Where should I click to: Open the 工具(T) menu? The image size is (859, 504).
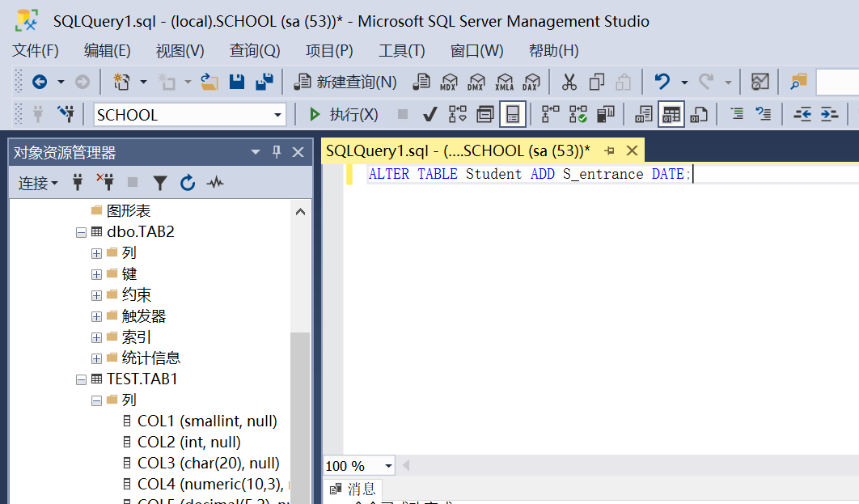[401, 51]
